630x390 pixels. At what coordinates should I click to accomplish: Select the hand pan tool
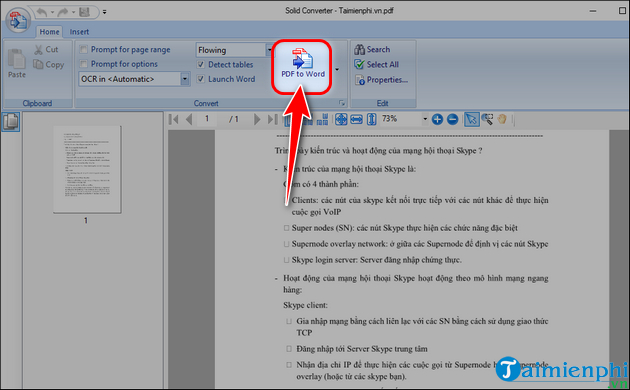[502, 119]
